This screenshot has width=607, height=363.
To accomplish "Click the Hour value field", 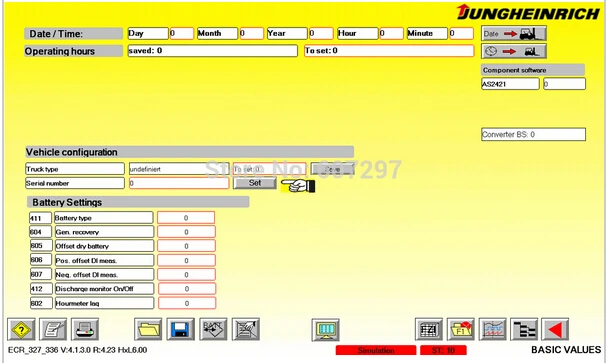I will coord(391,33).
